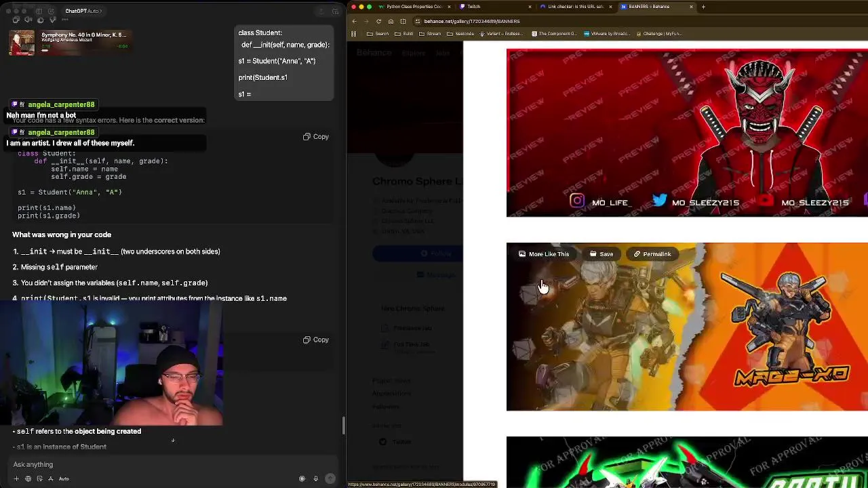The height and width of the screenshot is (488, 868).
Task: Open the Search bookmark folder
Action: pos(378,33)
